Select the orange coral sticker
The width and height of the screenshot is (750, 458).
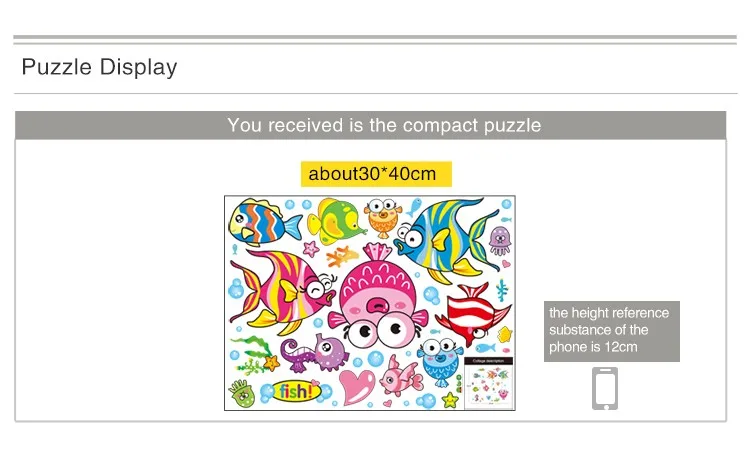(x=342, y=256)
